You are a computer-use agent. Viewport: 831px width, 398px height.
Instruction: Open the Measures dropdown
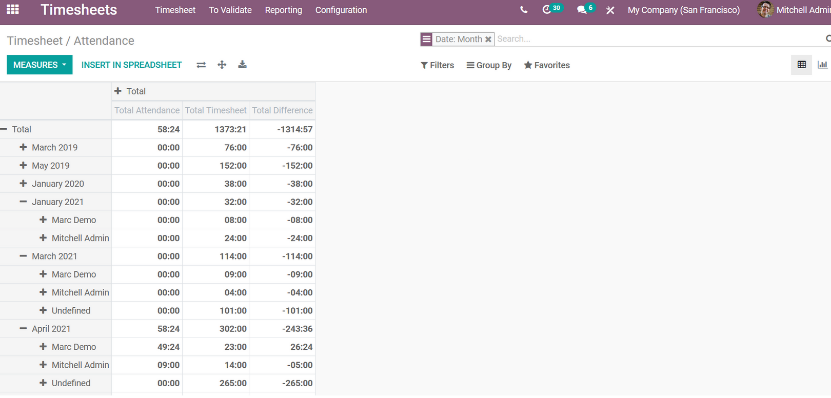(40, 65)
